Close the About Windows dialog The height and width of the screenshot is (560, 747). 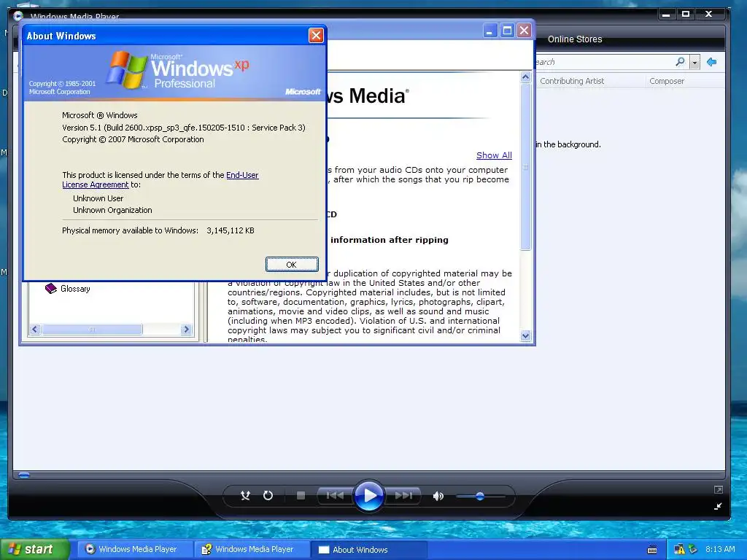tap(316, 35)
